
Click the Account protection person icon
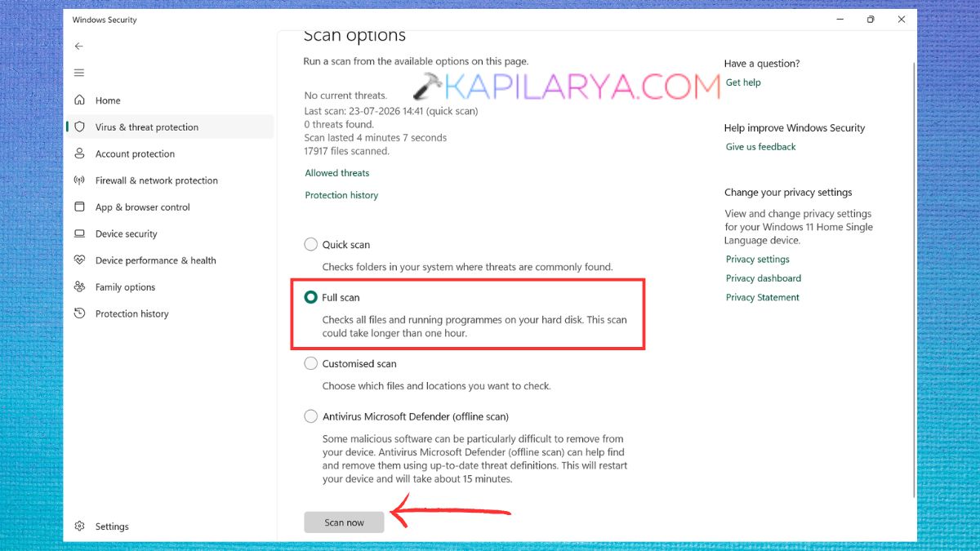(x=79, y=153)
